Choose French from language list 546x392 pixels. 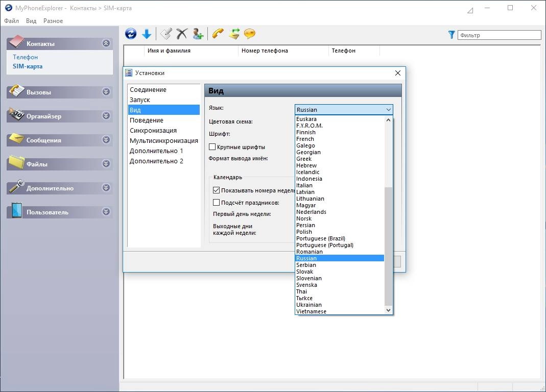(340, 139)
